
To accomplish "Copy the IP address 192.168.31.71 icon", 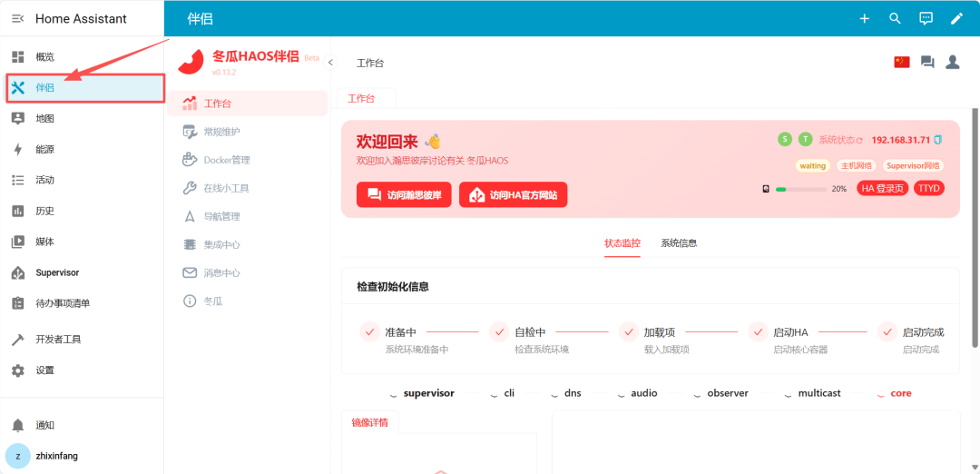I will (938, 140).
